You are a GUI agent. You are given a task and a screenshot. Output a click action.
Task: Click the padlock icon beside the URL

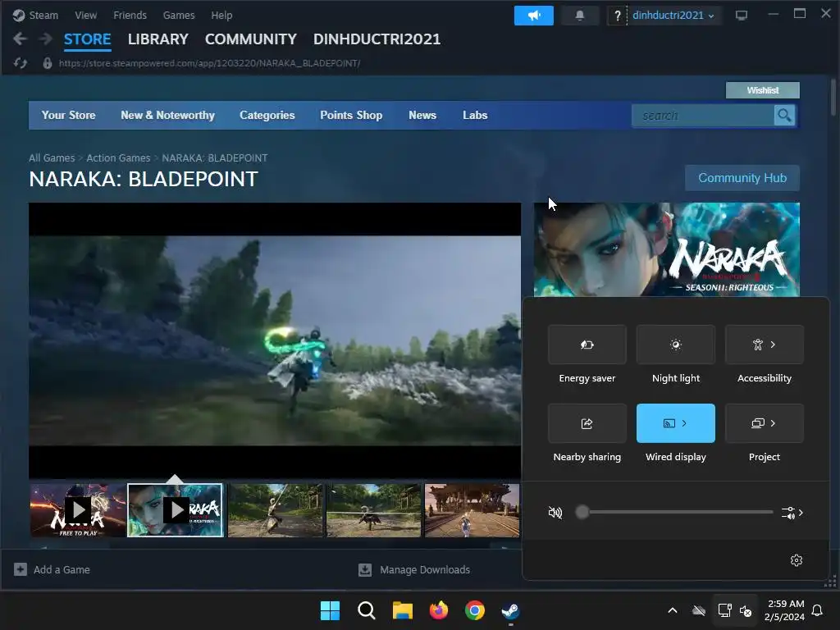[47, 63]
